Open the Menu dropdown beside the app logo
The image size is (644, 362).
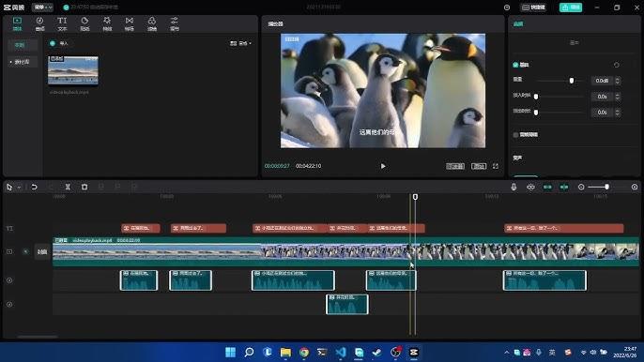43,8
